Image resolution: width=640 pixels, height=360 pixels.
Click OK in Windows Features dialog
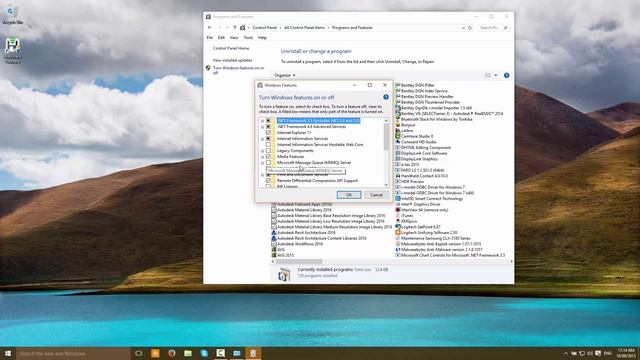pos(349,195)
